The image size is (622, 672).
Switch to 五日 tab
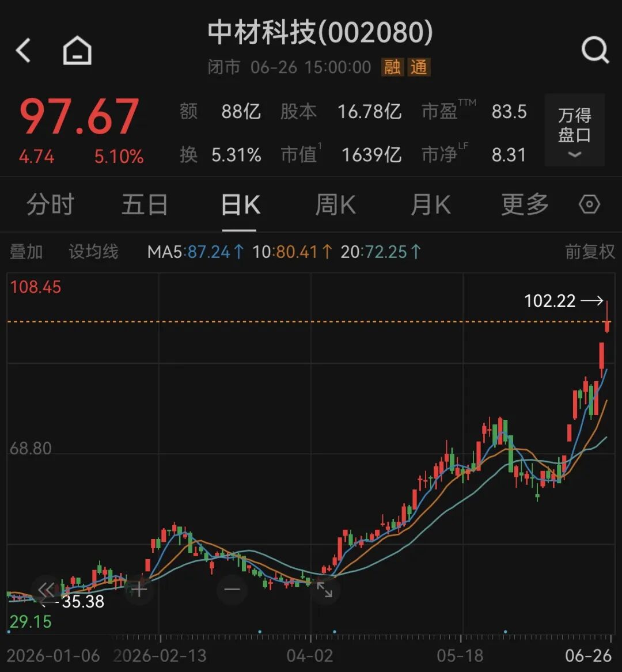145,204
